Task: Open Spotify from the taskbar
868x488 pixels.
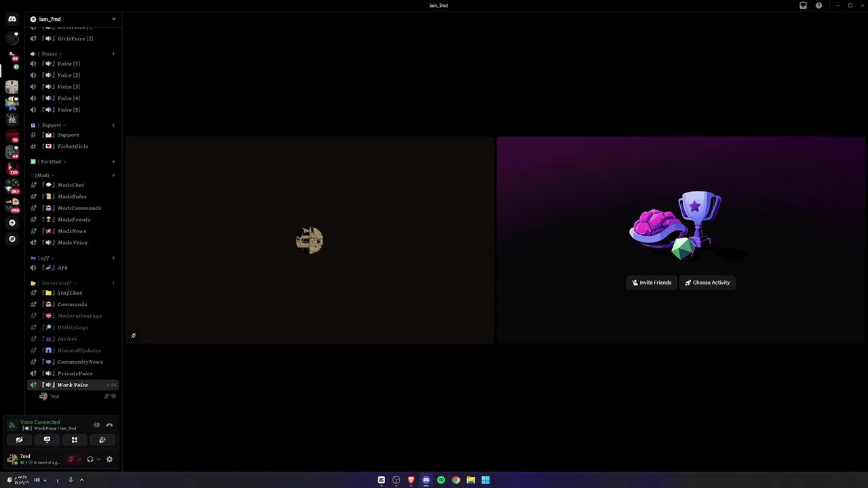Action: [x=441, y=480]
